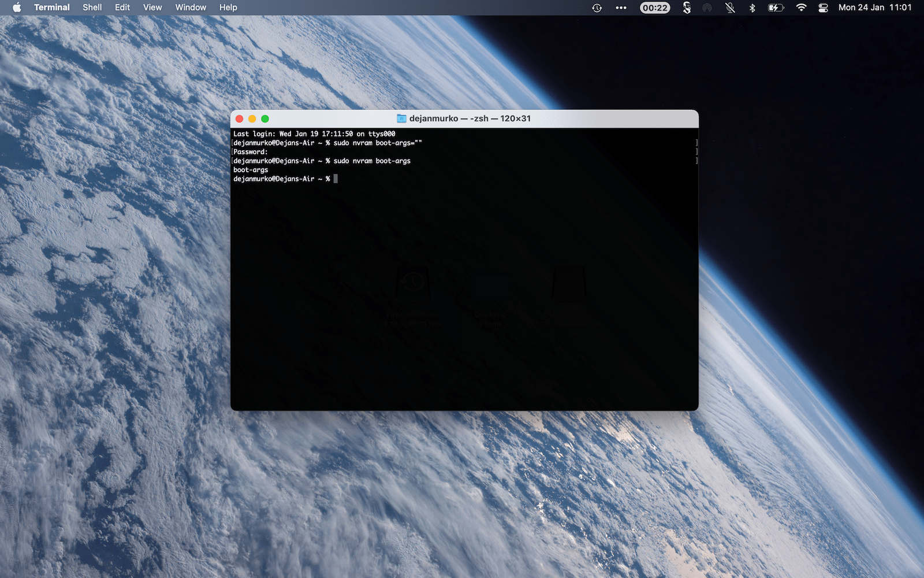Open the Terminal application menu
924x578 pixels.
coord(51,8)
